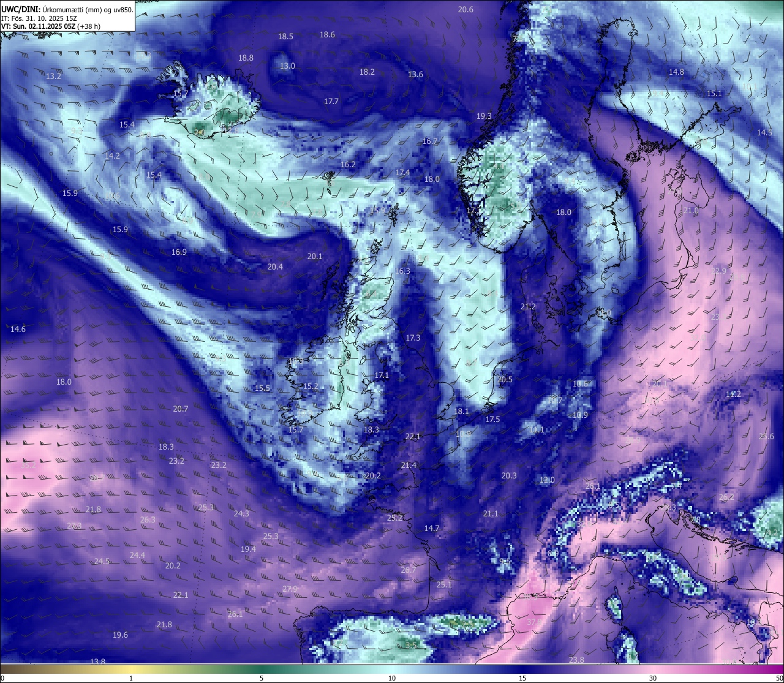Click the 17.1 value in Irish Sea
784x683 pixels.
[382, 375]
